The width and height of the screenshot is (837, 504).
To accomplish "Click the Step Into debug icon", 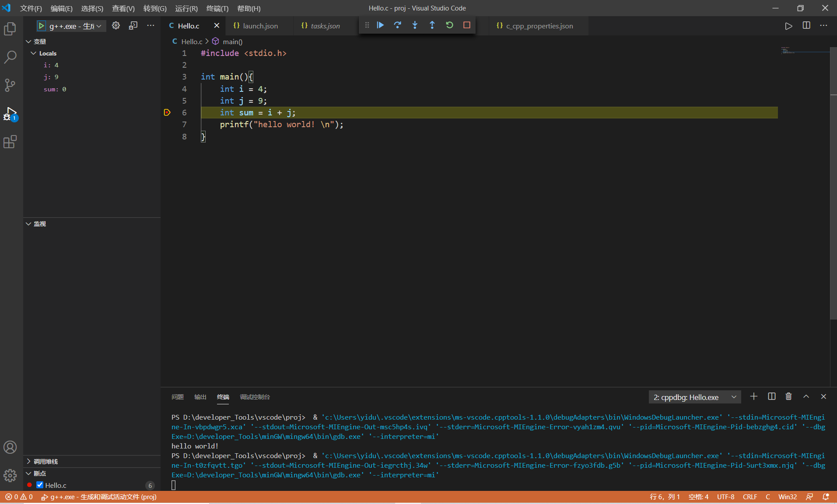I will pyautogui.click(x=415, y=25).
